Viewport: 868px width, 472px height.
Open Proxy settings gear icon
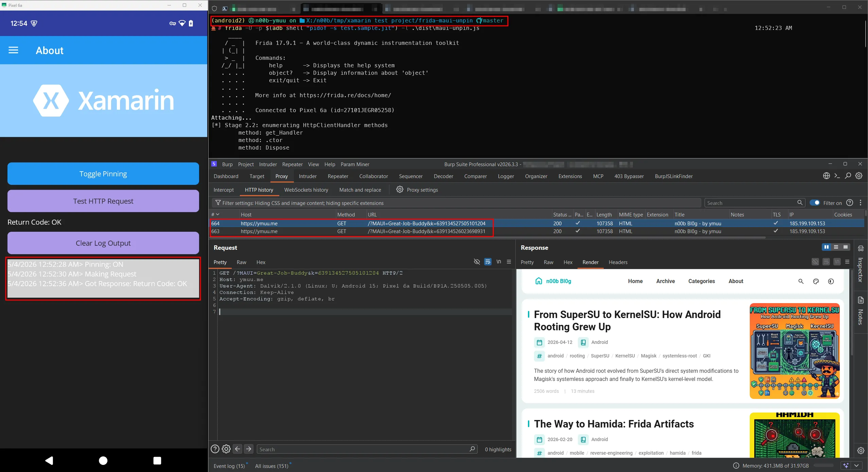tap(400, 190)
